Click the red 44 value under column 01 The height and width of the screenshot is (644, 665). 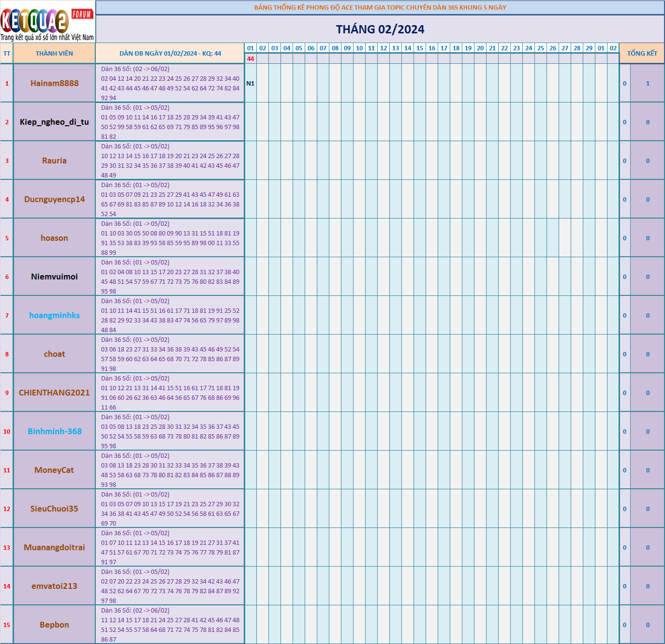250,59
